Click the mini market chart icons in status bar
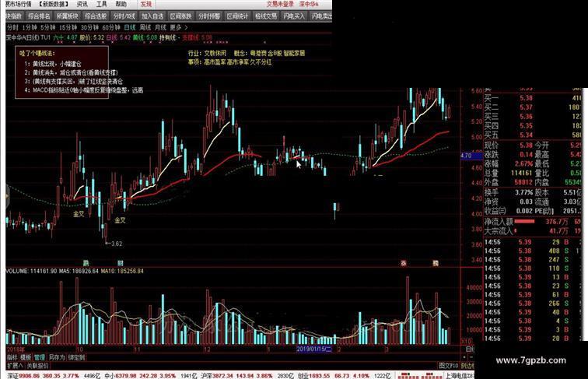The height and width of the screenshot is (379, 588). click(x=420, y=375)
